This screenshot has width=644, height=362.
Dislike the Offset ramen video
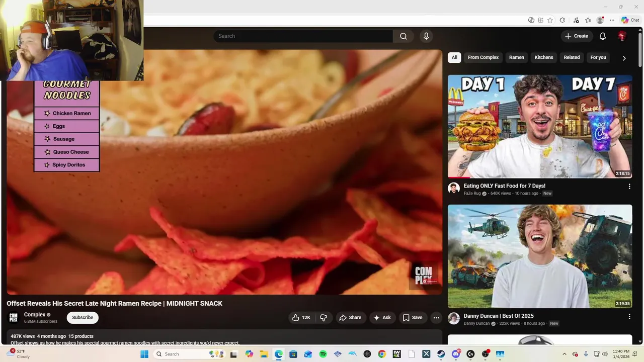coord(324,318)
